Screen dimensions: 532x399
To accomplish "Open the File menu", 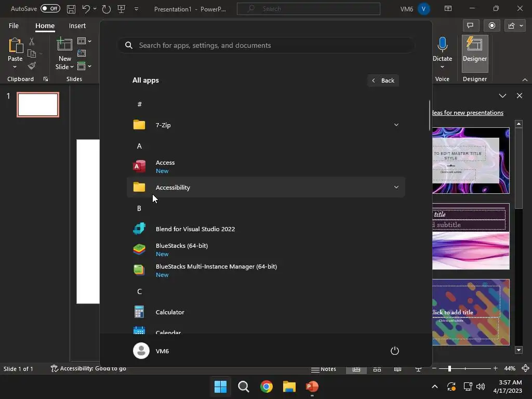I will click(x=14, y=26).
